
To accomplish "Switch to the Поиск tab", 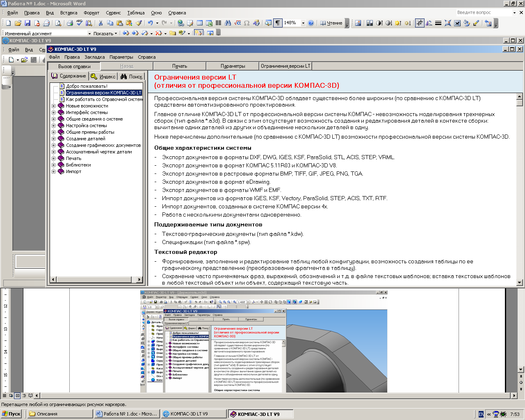I will point(132,76).
